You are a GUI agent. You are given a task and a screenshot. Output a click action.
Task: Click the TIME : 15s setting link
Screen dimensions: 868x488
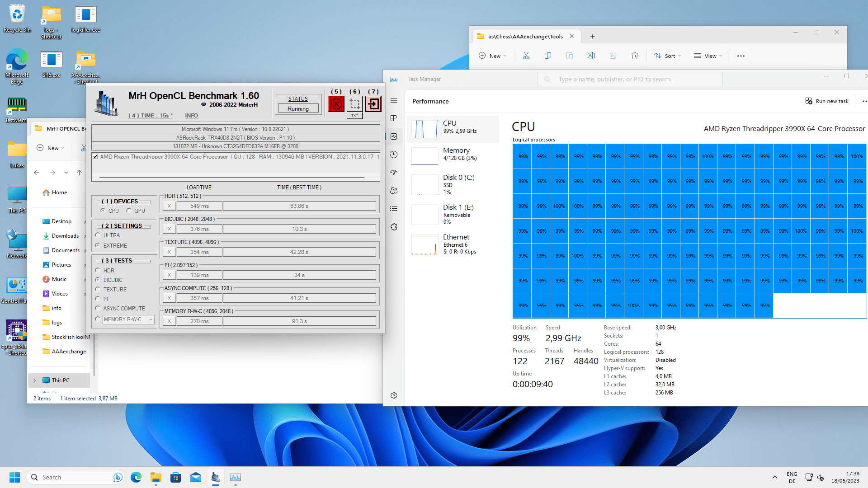(x=150, y=116)
